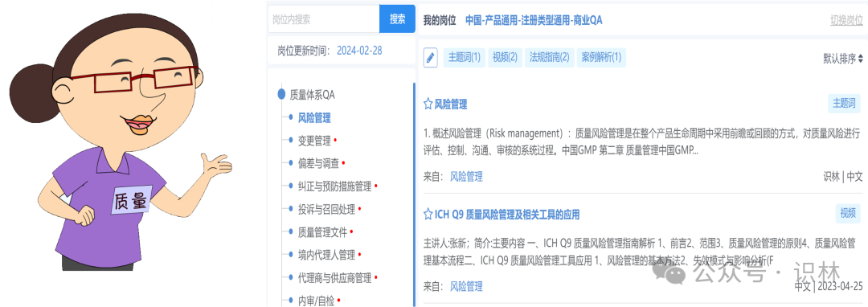The height and width of the screenshot is (307, 868).
Task: Click the 主讲人:张新 description text
Action: coord(640,251)
